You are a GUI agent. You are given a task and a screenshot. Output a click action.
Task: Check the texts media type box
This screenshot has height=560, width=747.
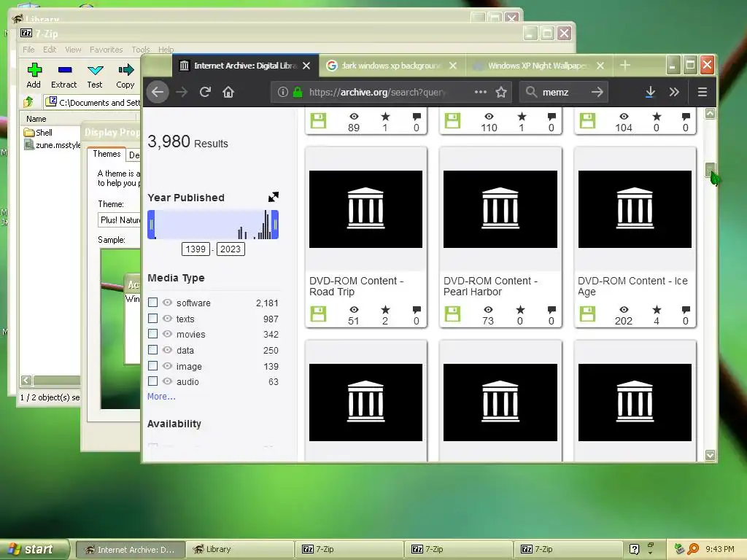[x=153, y=318]
